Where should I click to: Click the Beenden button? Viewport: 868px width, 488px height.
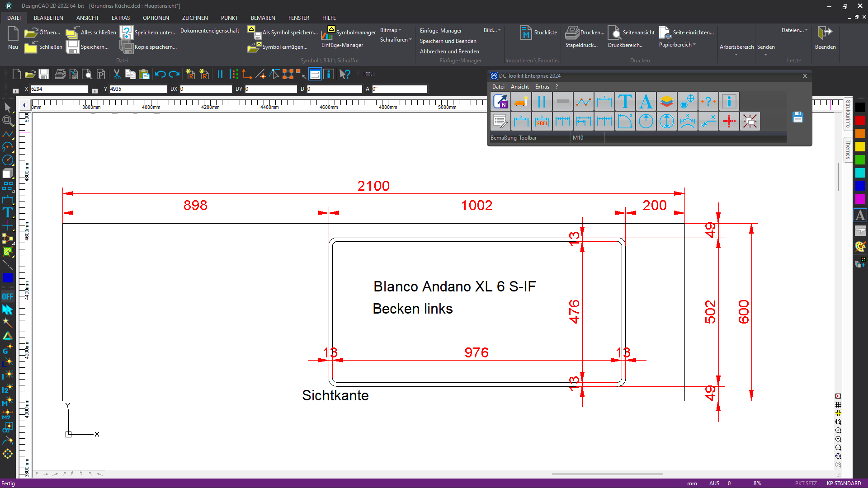tap(825, 38)
